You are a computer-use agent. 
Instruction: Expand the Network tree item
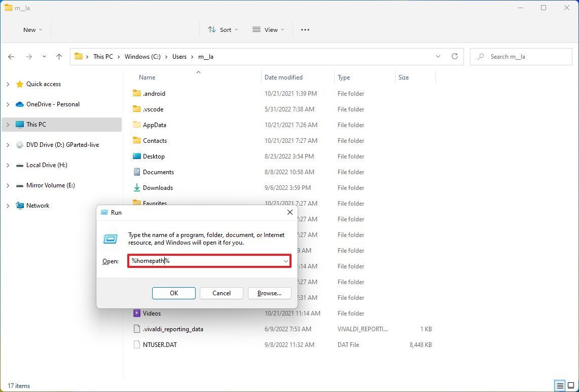7,205
